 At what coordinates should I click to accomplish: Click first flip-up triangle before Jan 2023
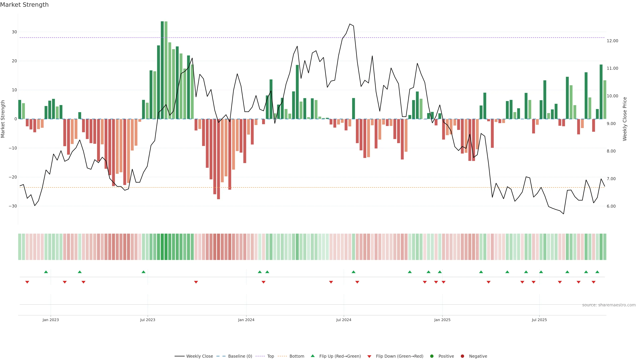[46, 272]
